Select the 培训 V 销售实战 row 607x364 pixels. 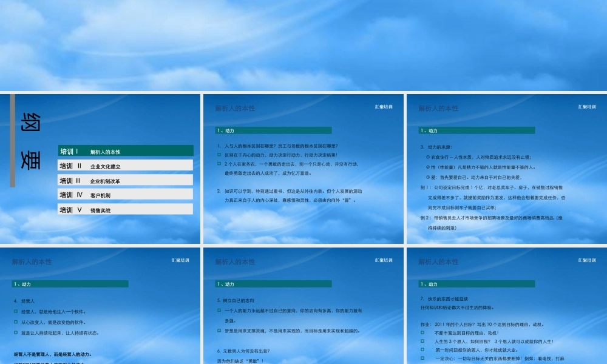point(126,209)
